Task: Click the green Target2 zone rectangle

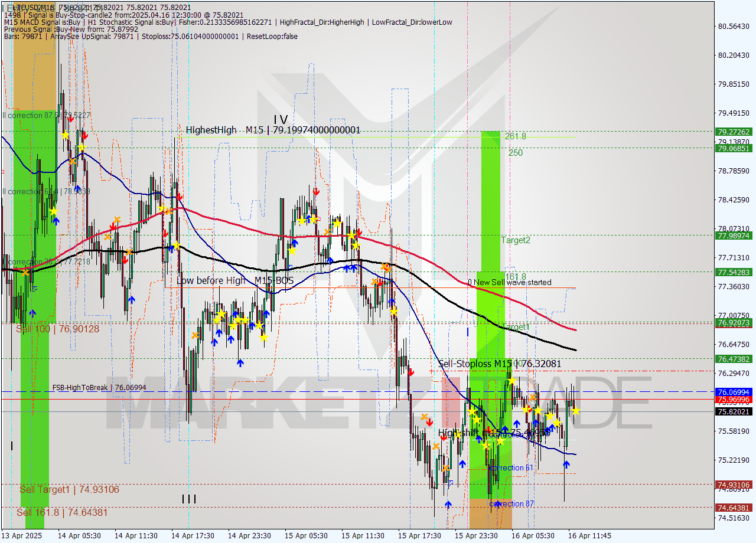Action: pyautogui.click(x=490, y=240)
